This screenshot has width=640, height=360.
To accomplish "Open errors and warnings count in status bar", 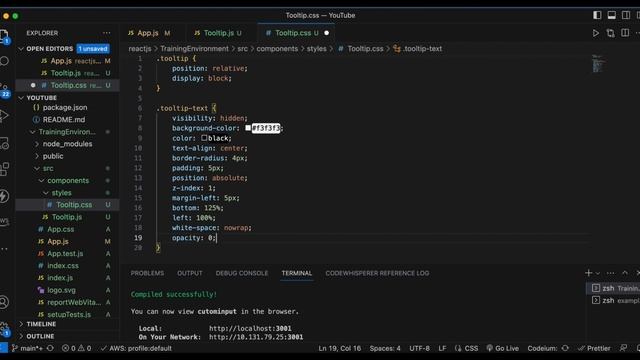I will click(76, 348).
